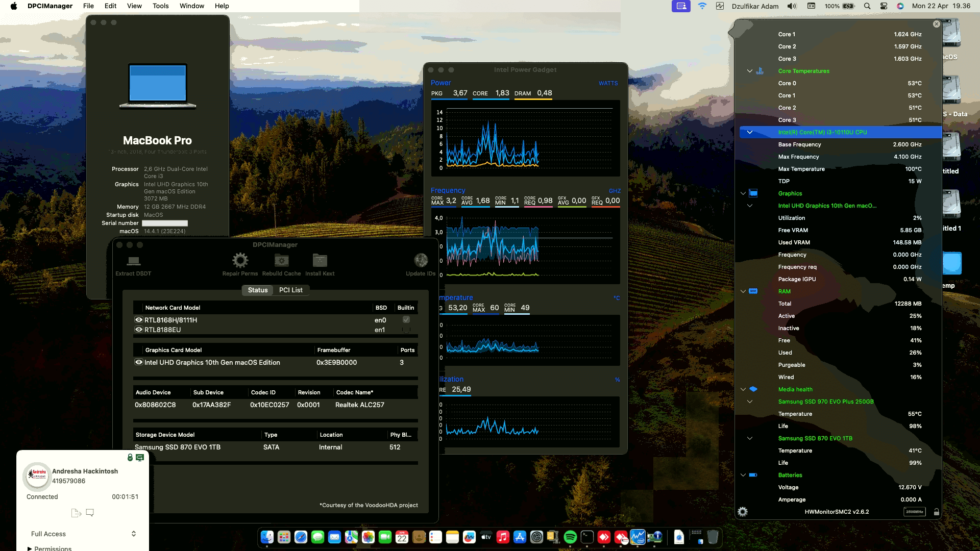The image size is (980, 551).
Task: Collapse Samsung SSD 970 EVO Plus 250GB
Action: tap(750, 402)
